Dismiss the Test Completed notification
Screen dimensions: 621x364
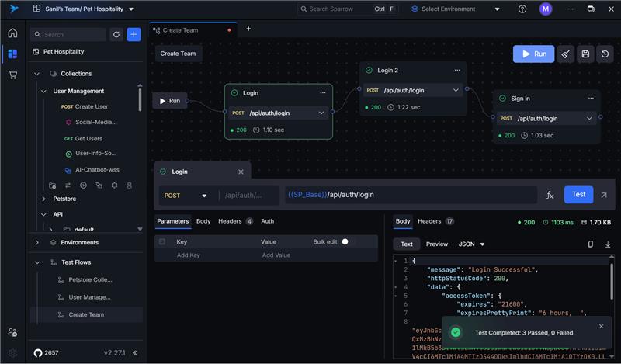(x=601, y=327)
